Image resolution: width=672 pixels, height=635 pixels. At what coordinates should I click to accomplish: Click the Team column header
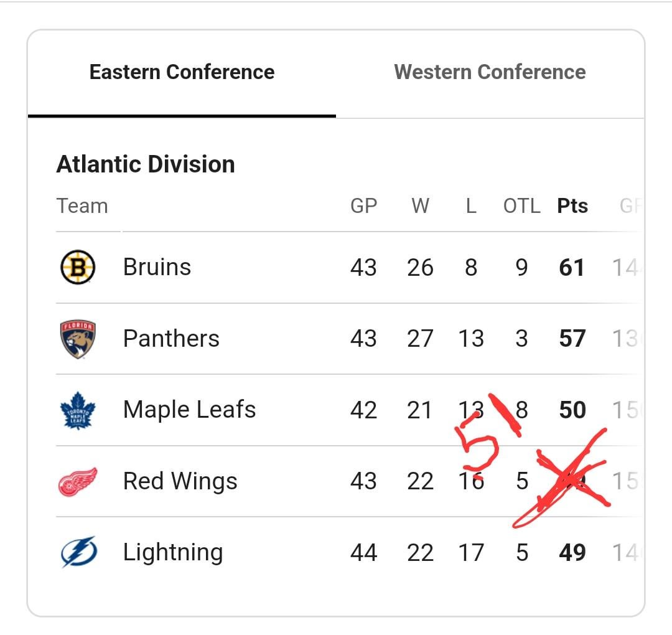coord(82,206)
